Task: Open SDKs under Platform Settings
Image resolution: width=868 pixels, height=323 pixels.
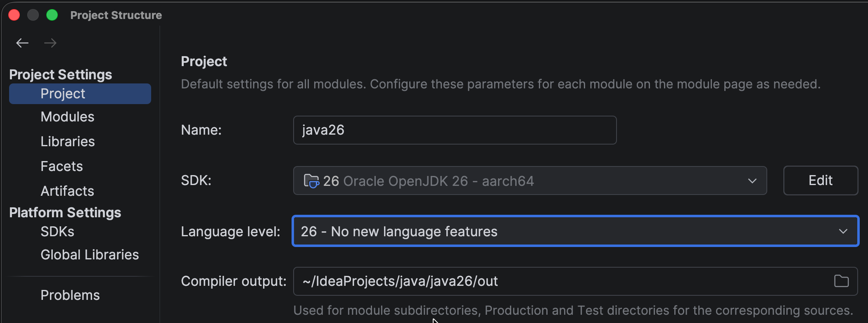Action: pyautogui.click(x=57, y=232)
